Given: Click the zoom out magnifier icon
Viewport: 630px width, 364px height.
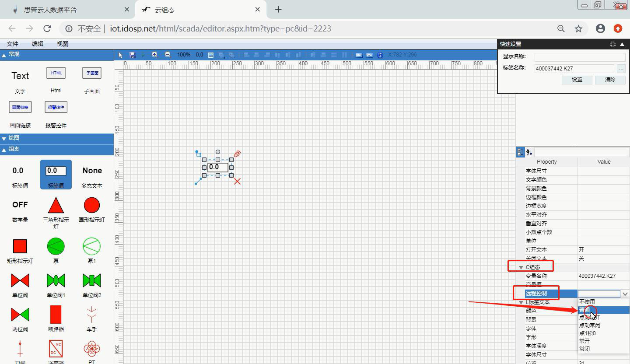Looking at the screenshot, I should coord(168,55).
